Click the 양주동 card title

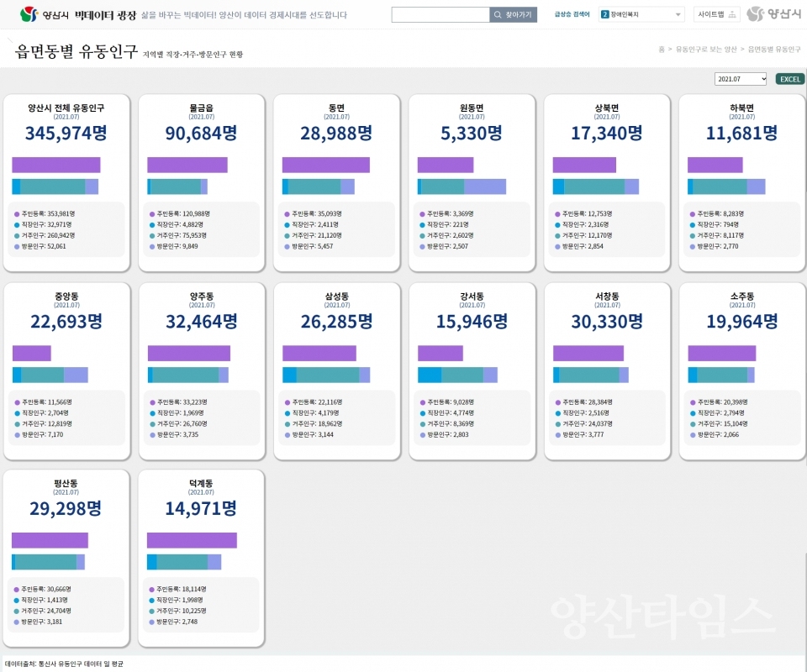(202, 297)
